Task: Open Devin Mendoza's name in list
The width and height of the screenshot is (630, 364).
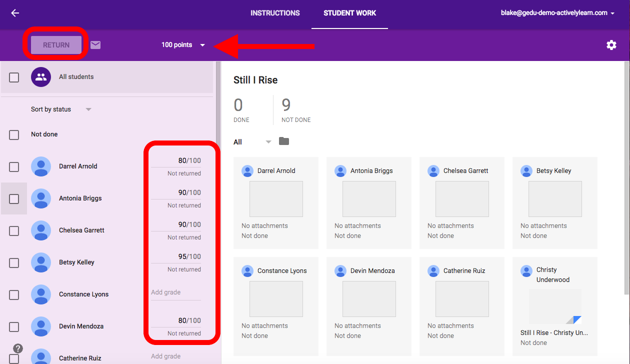Action: click(x=81, y=326)
